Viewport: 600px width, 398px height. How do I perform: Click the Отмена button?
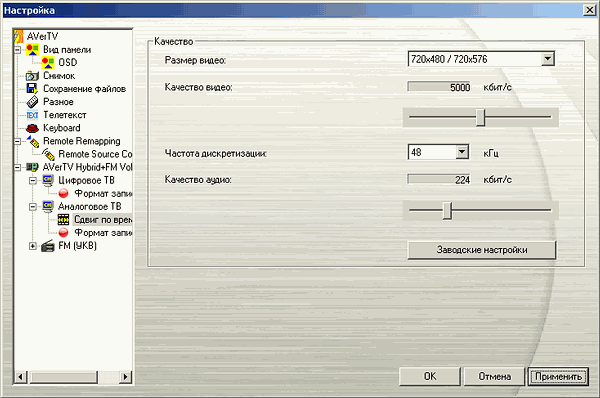tap(494, 377)
